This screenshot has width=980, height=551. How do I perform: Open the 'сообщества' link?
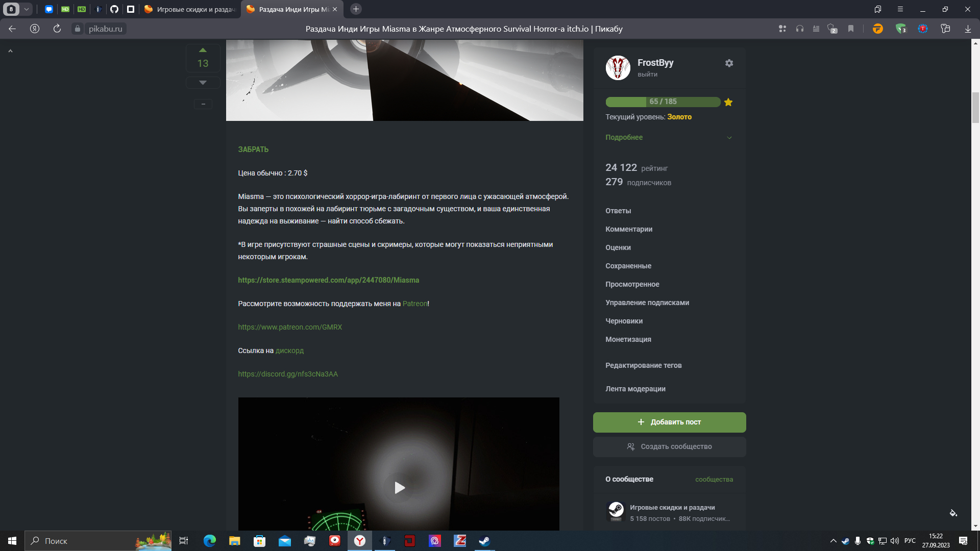(714, 479)
